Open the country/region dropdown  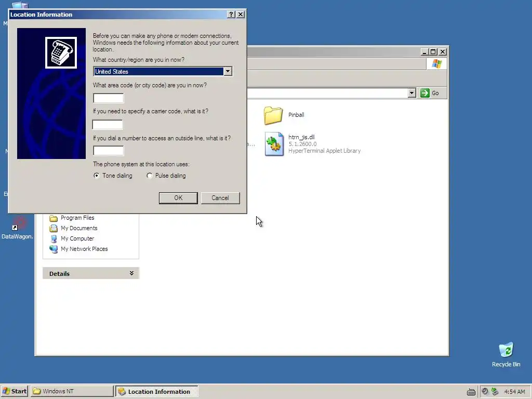(x=228, y=71)
